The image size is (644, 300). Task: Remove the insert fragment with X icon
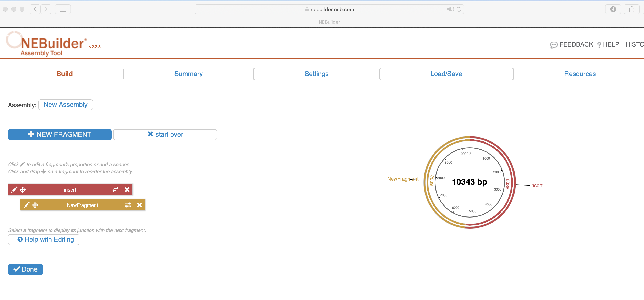[127, 189]
